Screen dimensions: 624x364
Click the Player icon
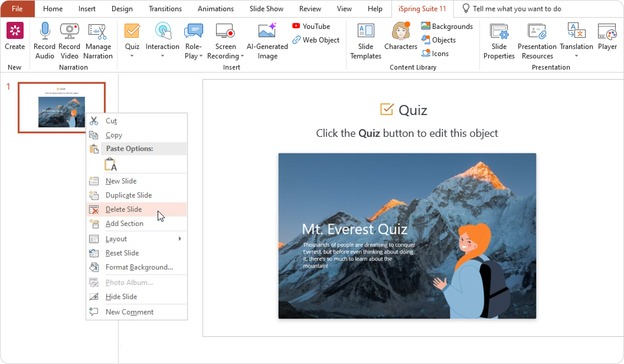[607, 32]
